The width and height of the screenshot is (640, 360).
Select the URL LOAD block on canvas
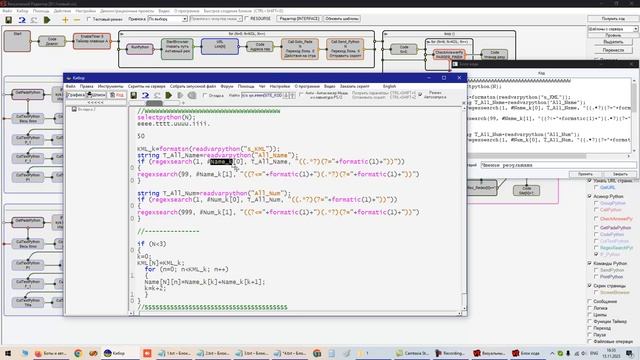[220, 47]
